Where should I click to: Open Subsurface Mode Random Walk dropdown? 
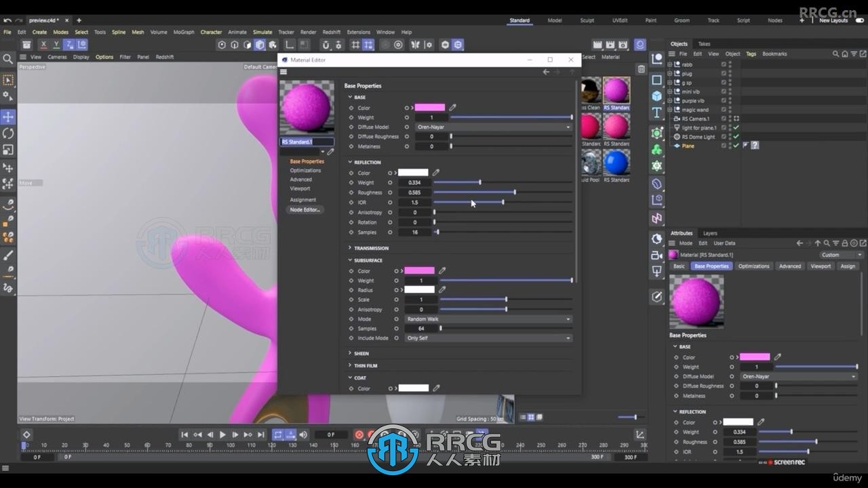tap(488, 319)
